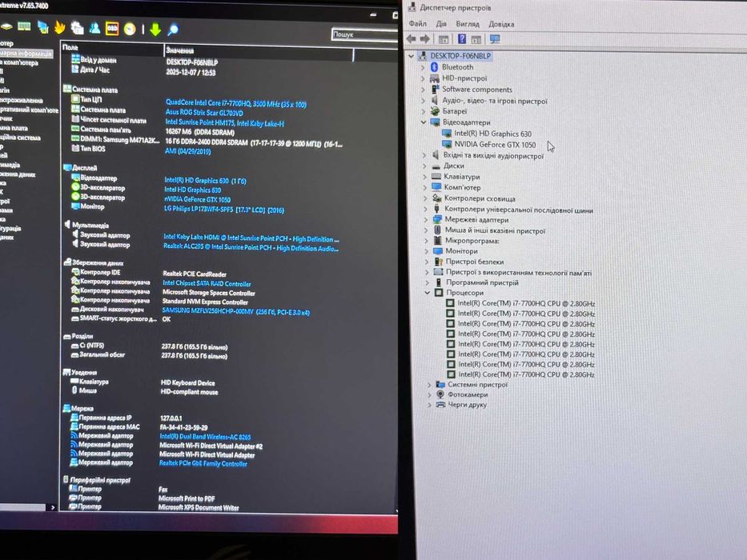Click the Батареї battery icon
The width and height of the screenshot is (747, 560).
(435, 111)
